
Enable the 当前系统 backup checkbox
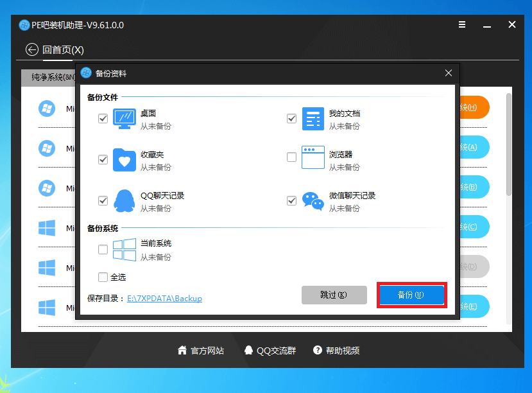pyautogui.click(x=103, y=250)
